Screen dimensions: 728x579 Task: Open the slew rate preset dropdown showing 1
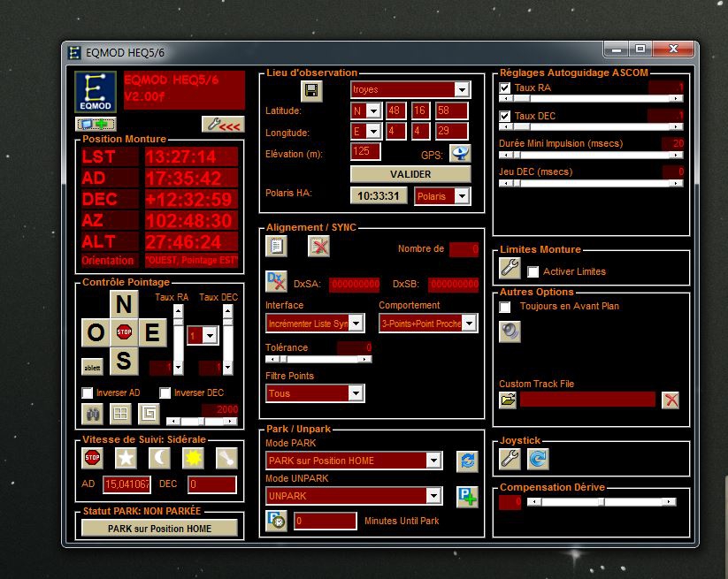click(x=211, y=335)
